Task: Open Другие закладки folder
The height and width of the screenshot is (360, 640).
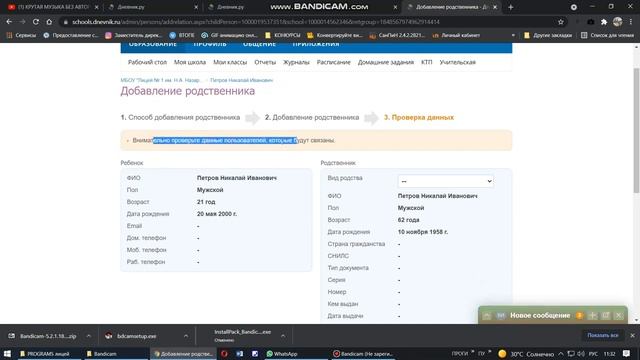Action: (x=547, y=36)
